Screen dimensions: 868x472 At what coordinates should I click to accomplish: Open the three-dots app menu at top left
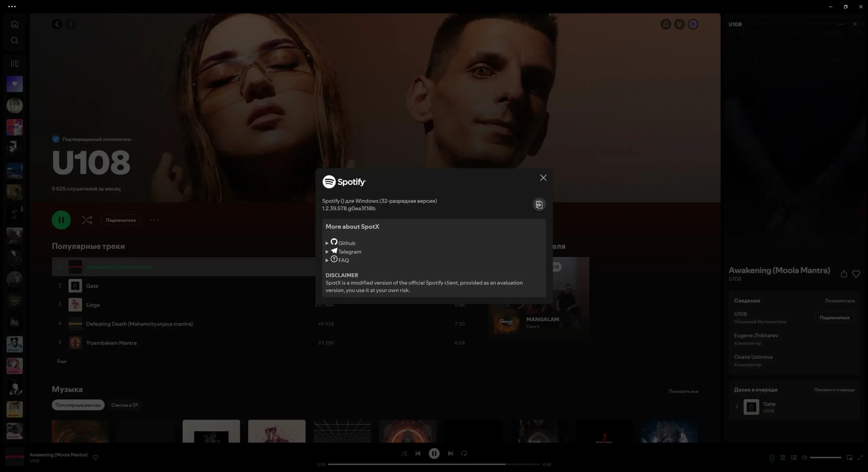12,6
